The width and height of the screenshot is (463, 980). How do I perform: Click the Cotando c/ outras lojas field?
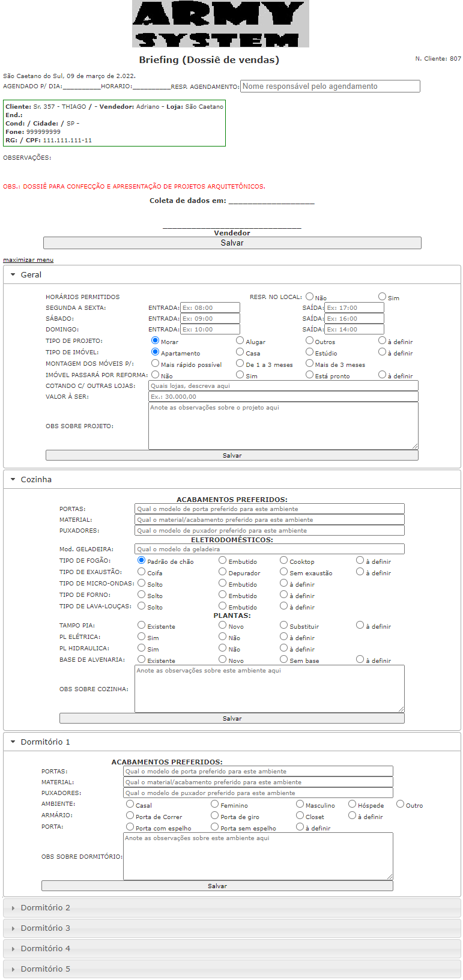(x=283, y=386)
